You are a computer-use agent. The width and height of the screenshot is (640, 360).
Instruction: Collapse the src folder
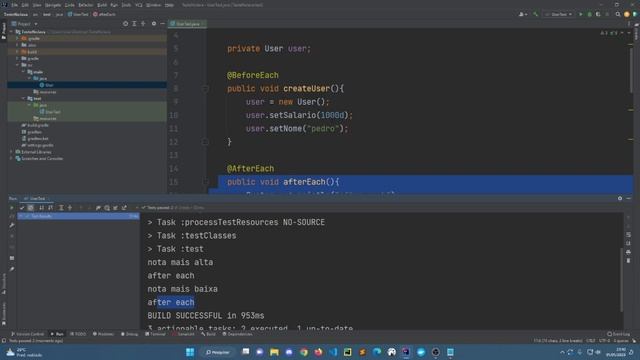click(18, 65)
